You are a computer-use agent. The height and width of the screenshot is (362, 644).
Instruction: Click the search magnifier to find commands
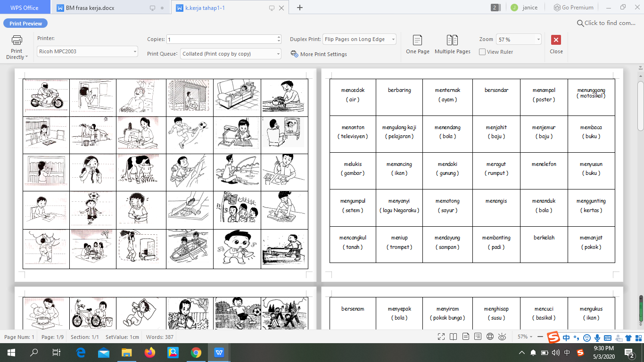[580, 23]
